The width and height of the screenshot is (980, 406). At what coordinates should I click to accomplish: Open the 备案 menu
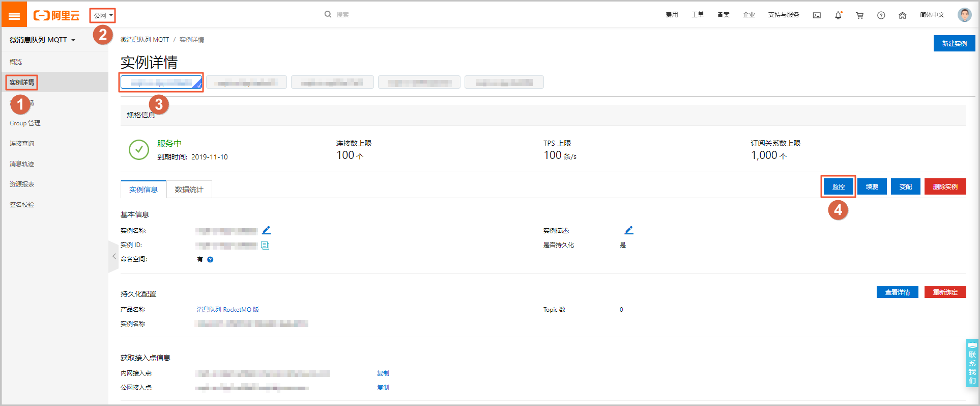tap(723, 15)
